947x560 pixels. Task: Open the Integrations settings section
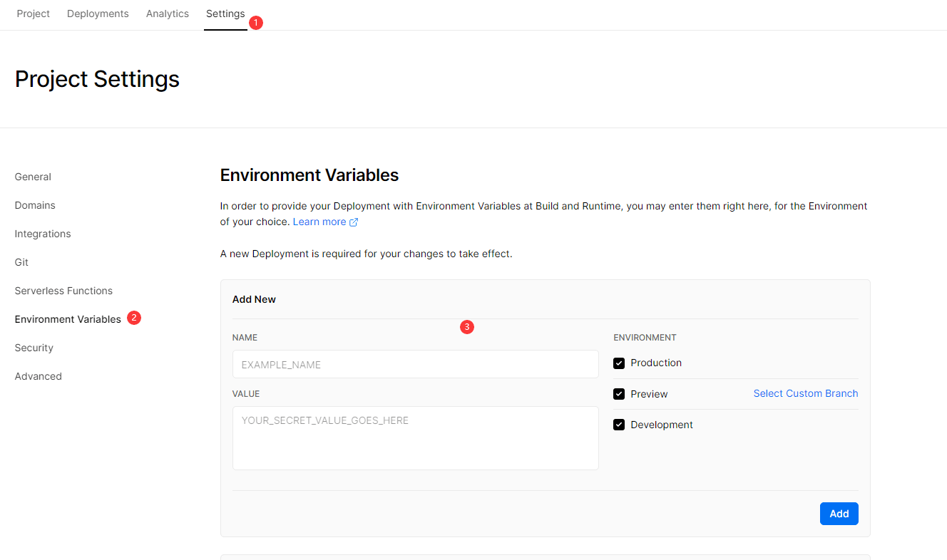coord(43,234)
